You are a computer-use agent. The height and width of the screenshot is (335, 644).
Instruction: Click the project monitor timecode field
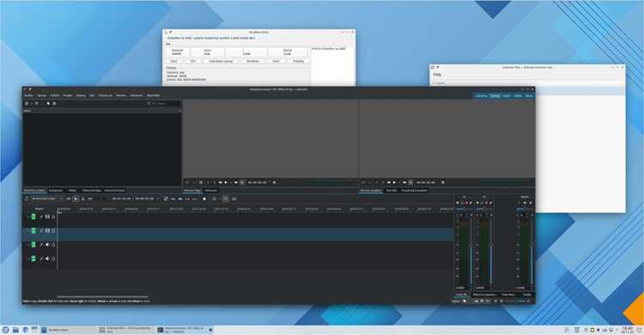[426, 182]
